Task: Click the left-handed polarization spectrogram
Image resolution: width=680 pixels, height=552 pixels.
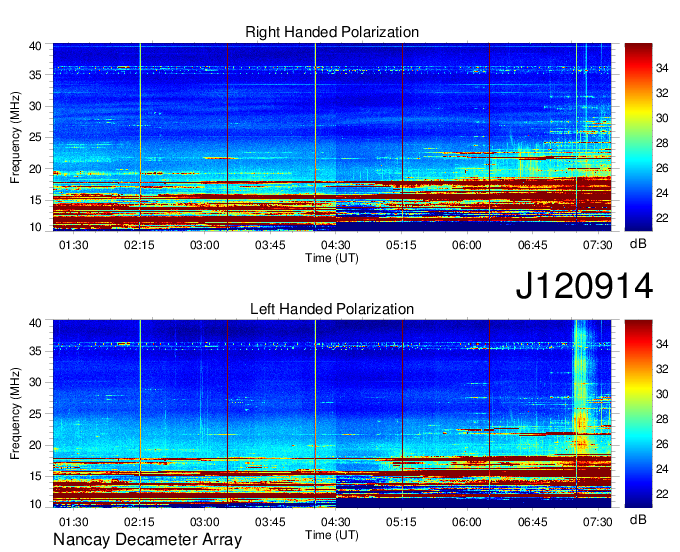Action: click(x=332, y=414)
